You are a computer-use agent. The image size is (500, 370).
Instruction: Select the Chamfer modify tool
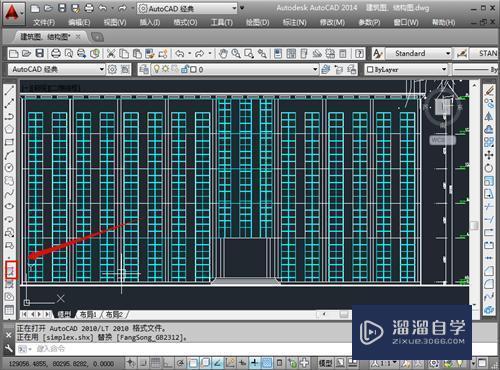tap(489, 271)
